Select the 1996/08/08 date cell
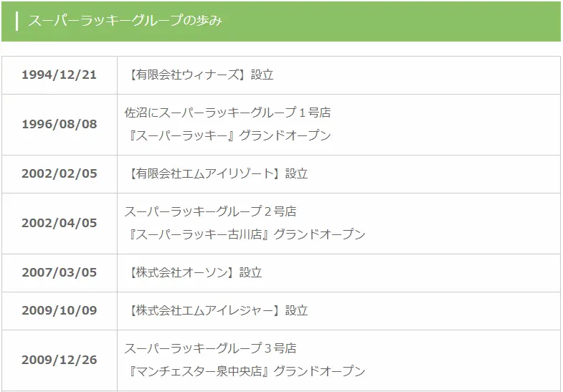Viewport: 563px width, 392px height. tap(60, 125)
